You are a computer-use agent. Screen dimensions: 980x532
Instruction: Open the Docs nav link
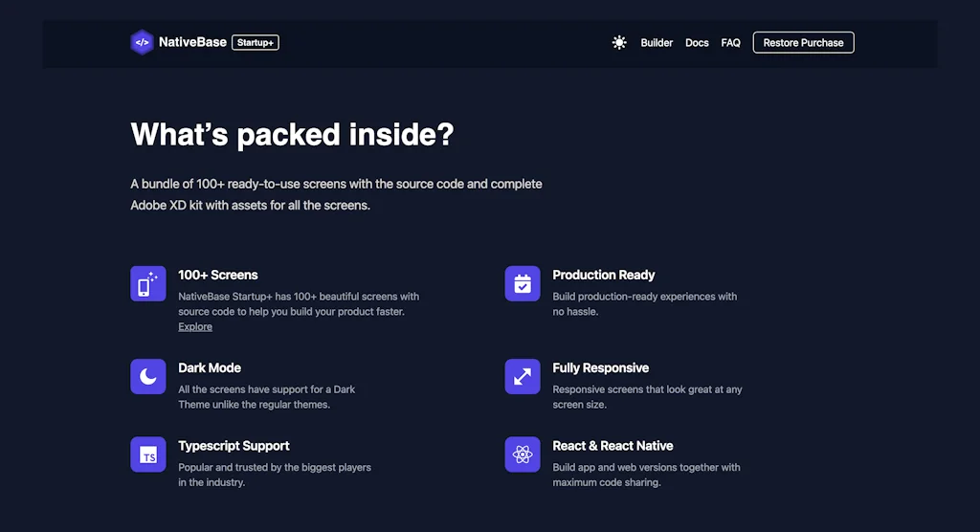pyautogui.click(x=697, y=42)
